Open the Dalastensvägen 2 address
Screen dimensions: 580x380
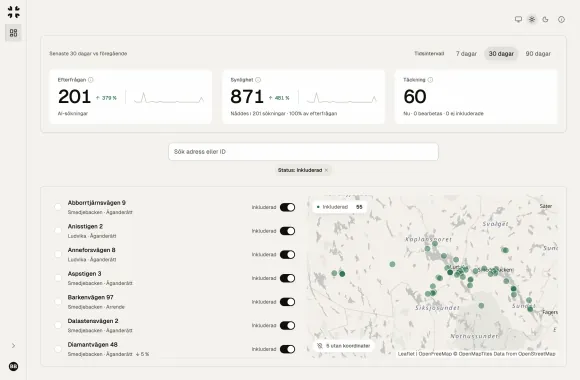point(93,321)
